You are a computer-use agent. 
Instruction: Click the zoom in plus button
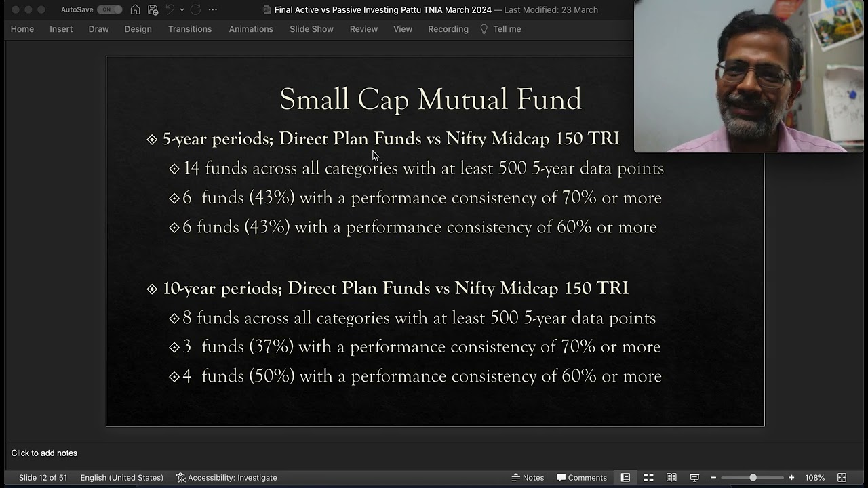pyautogui.click(x=791, y=477)
